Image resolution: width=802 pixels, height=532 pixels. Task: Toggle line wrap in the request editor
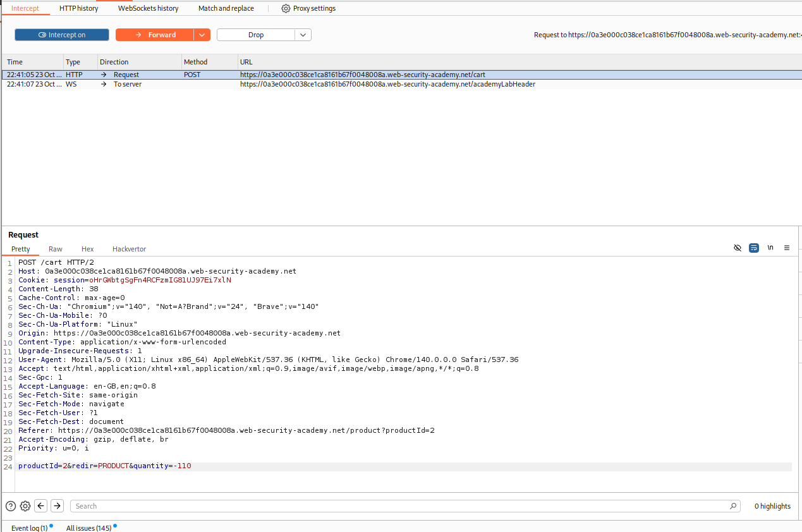click(x=754, y=248)
